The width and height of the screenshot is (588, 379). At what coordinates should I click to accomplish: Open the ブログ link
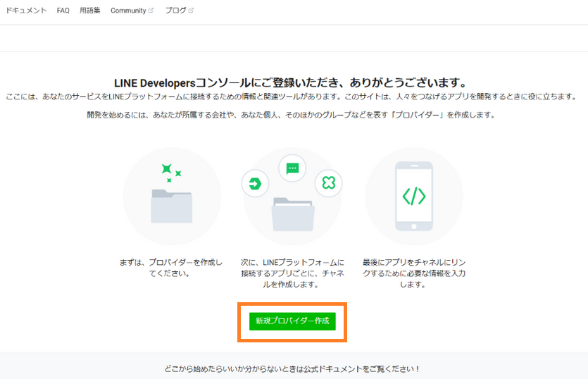point(175,11)
